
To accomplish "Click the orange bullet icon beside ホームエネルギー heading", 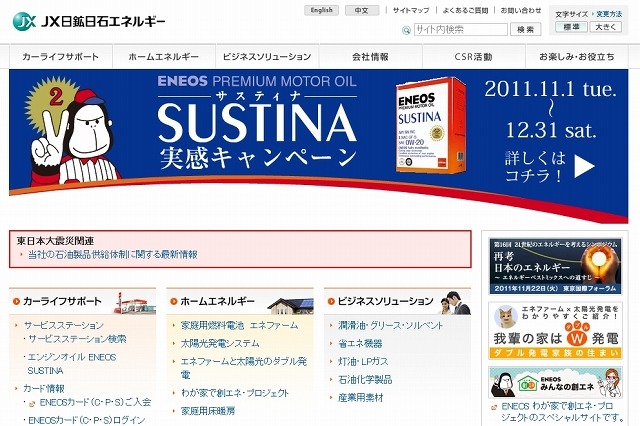I will (x=174, y=301).
